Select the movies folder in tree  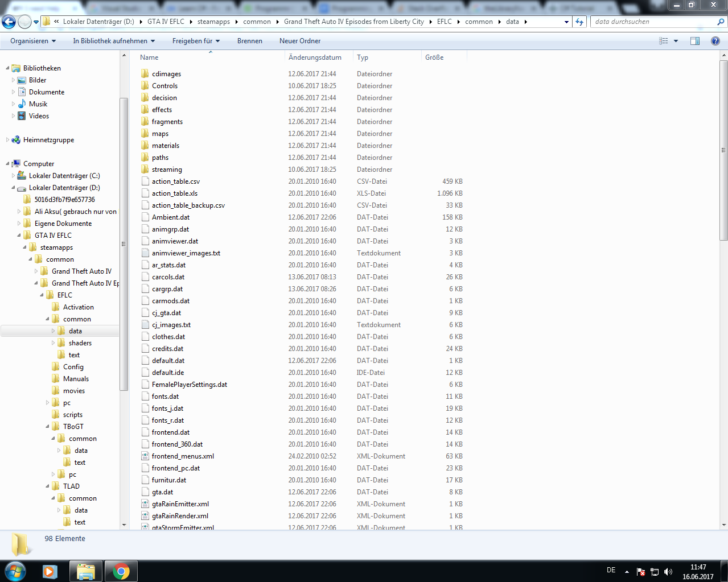74,390
